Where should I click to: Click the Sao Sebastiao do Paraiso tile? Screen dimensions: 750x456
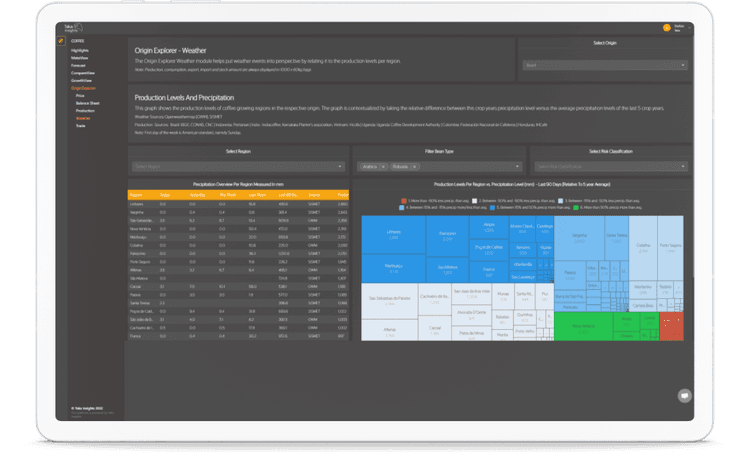tap(389, 300)
